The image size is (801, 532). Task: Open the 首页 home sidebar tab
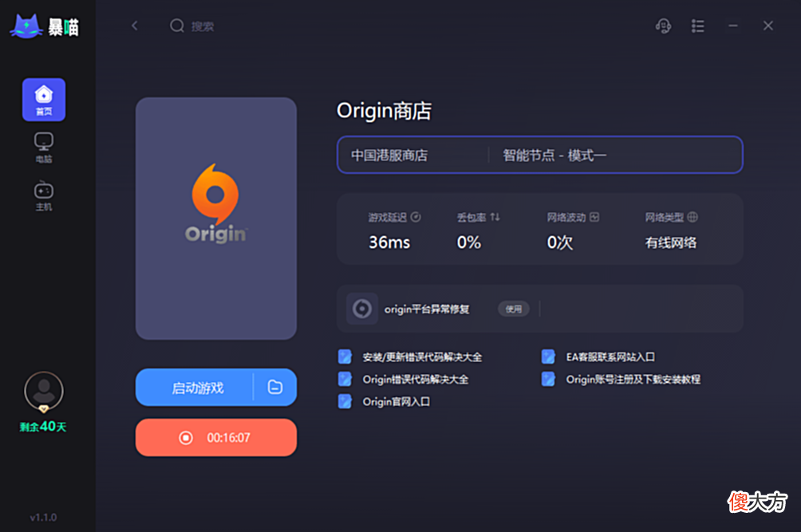43,100
